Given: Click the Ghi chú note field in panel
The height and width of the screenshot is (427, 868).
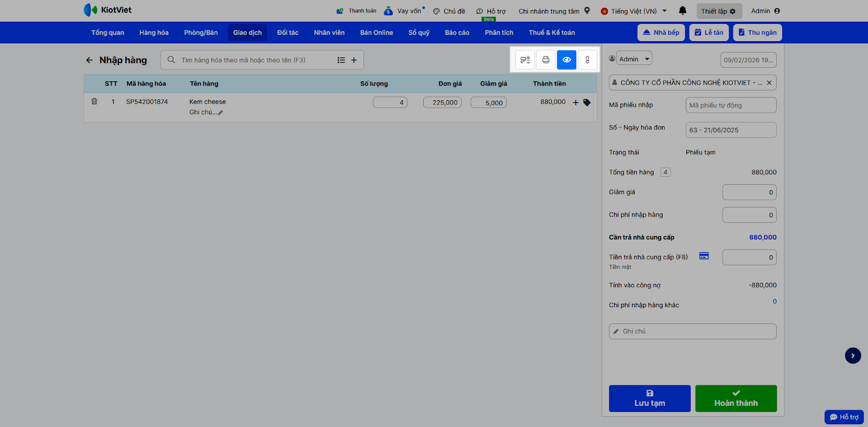Looking at the screenshot, I should [693, 331].
